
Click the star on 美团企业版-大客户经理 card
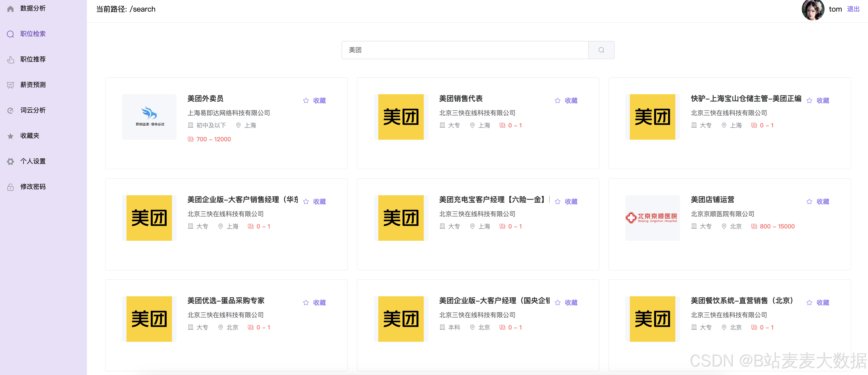point(557,302)
